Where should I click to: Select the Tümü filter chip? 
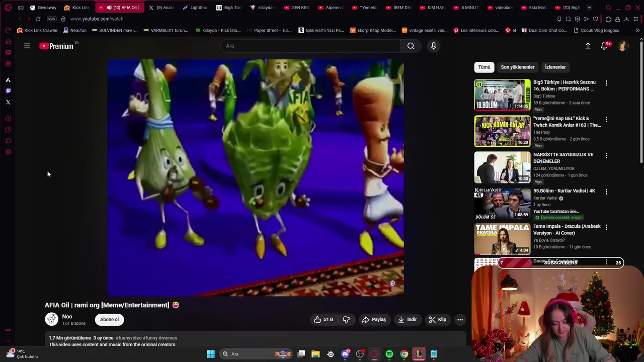click(x=484, y=67)
